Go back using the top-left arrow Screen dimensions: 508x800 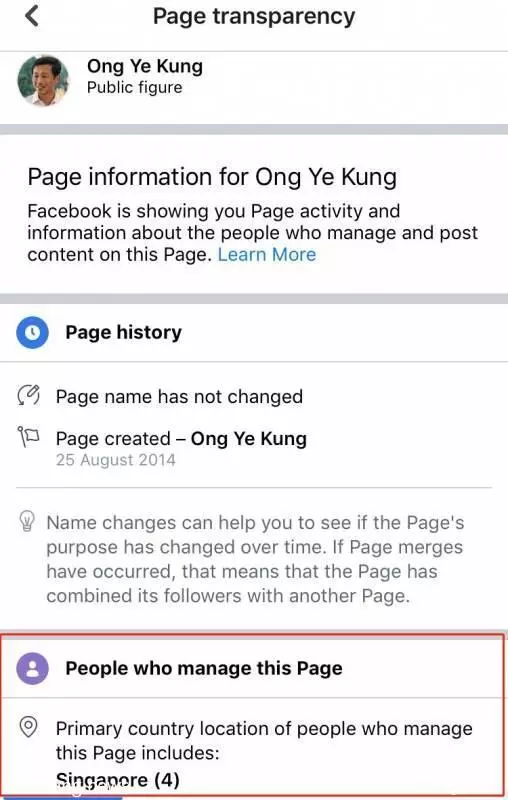(32, 16)
